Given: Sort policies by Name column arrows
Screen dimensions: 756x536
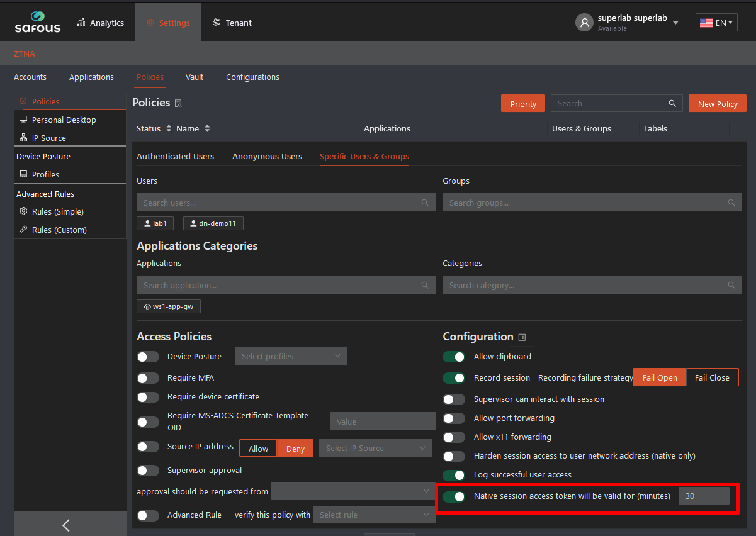Looking at the screenshot, I should point(207,129).
